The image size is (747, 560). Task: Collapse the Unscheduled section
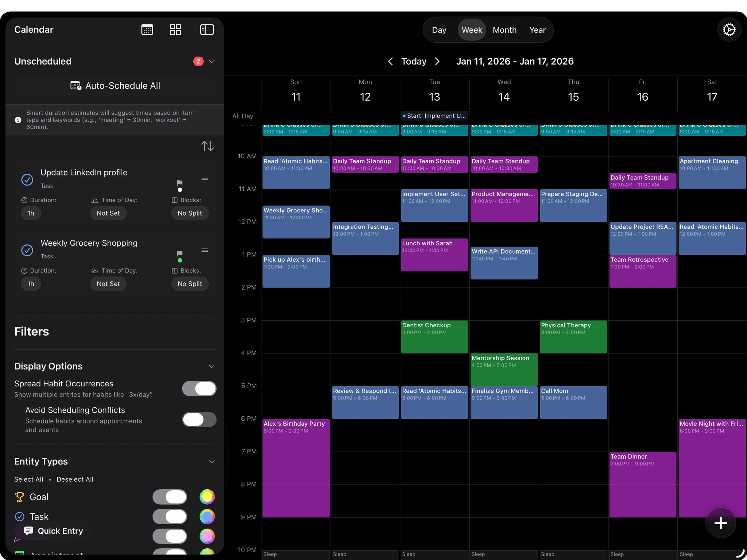(x=212, y=61)
